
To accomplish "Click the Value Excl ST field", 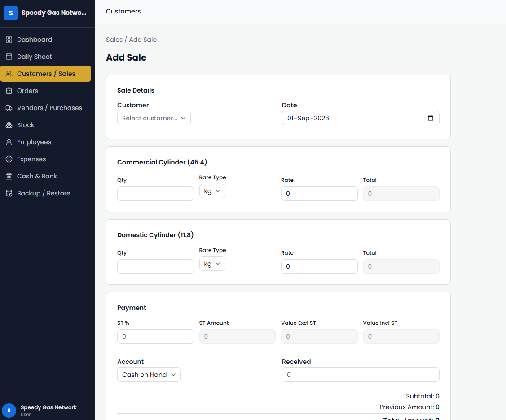I will coord(319,336).
